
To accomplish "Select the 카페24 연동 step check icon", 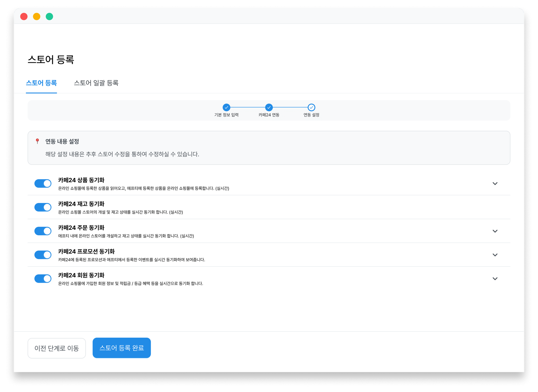I will 269,107.
